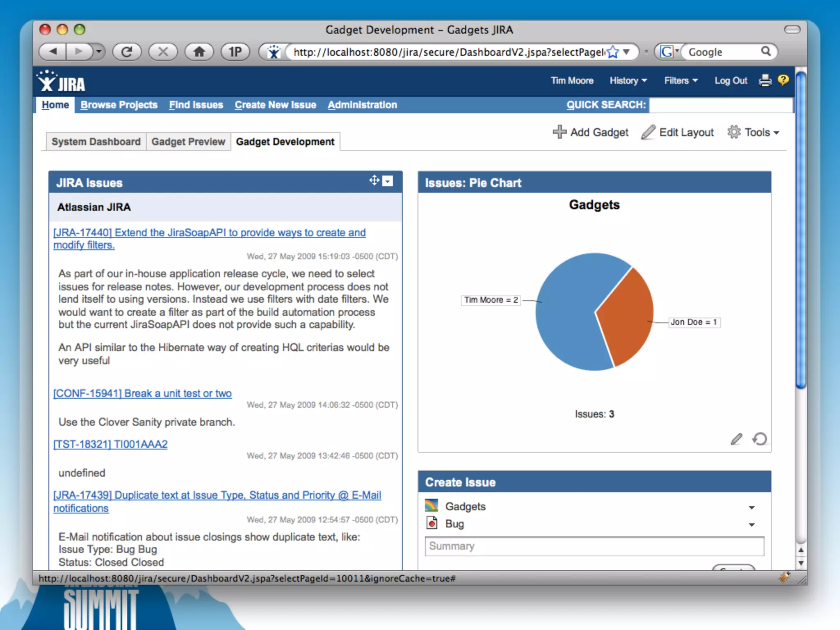This screenshot has width=840, height=630.
Task: Click the Gadgets project rainbow icon
Action: click(x=431, y=506)
